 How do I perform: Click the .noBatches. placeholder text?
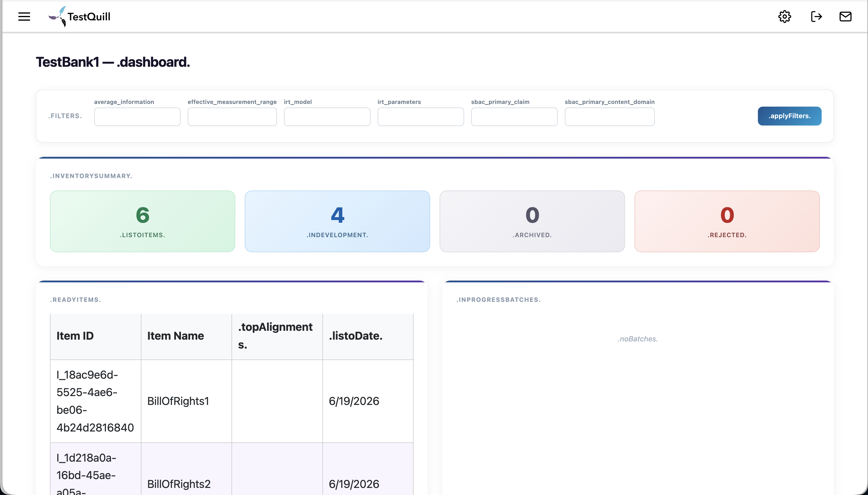pos(638,339)
